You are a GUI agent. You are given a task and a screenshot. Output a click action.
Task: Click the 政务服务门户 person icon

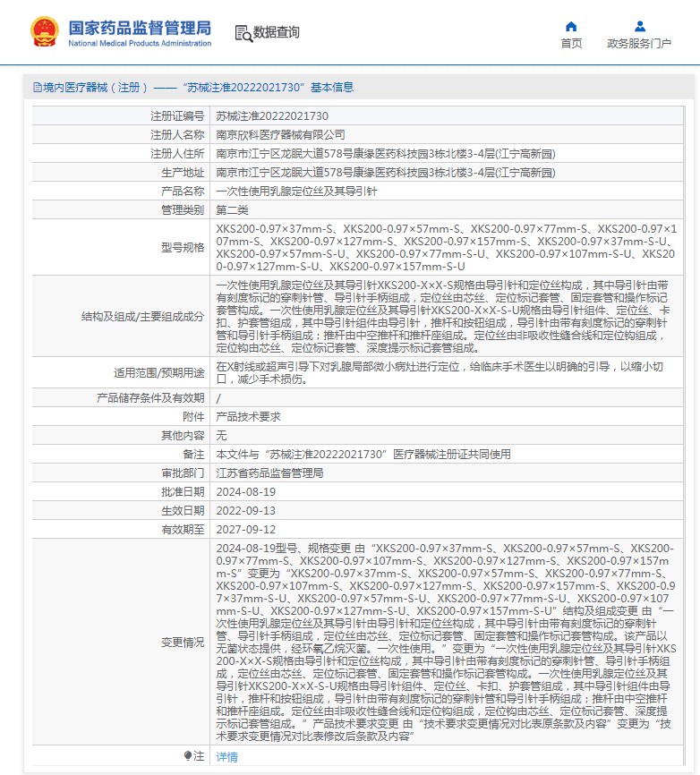click(x=640, y=26)
